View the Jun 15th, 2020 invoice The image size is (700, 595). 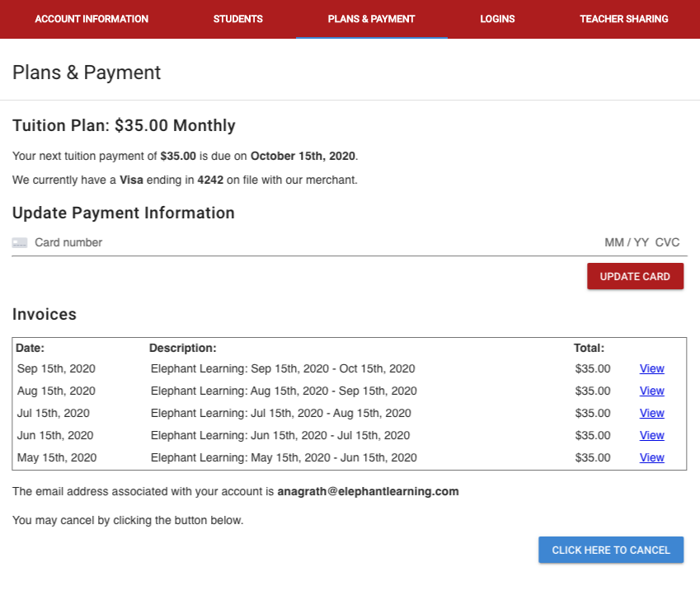(x=652, y=436)
